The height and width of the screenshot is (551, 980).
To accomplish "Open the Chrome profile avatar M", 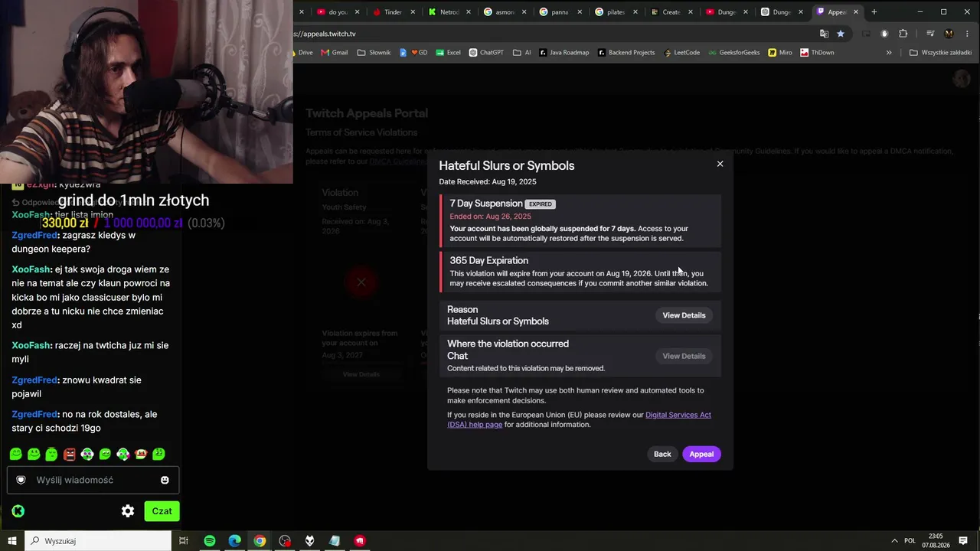I will click(x=949, y=34).
